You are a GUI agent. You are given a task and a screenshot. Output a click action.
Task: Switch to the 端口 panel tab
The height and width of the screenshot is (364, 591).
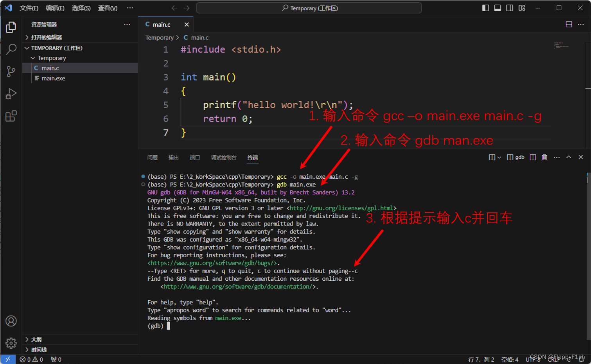click(x=195, y=158)
